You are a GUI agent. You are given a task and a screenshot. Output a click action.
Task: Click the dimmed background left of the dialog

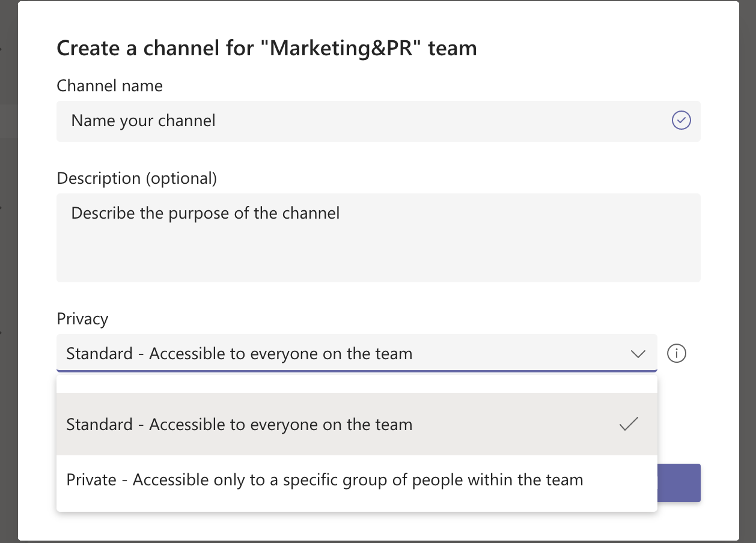(8, 270)
